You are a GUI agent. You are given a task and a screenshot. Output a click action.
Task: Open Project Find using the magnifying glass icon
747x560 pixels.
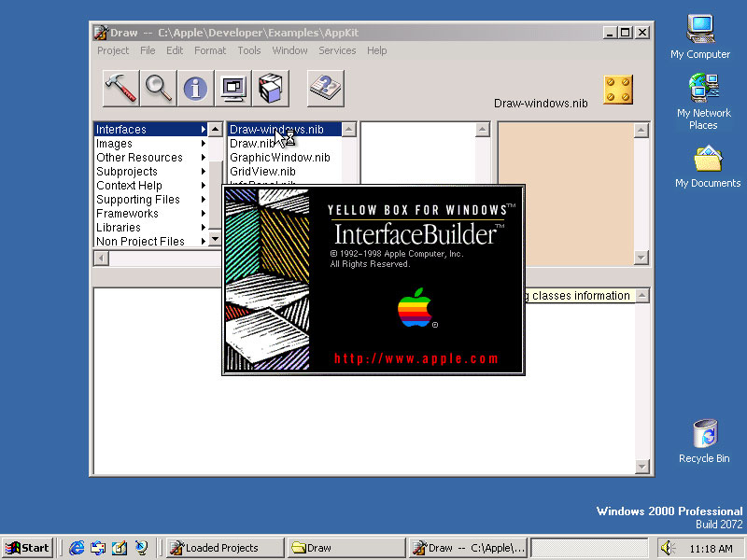click(158, 88)
